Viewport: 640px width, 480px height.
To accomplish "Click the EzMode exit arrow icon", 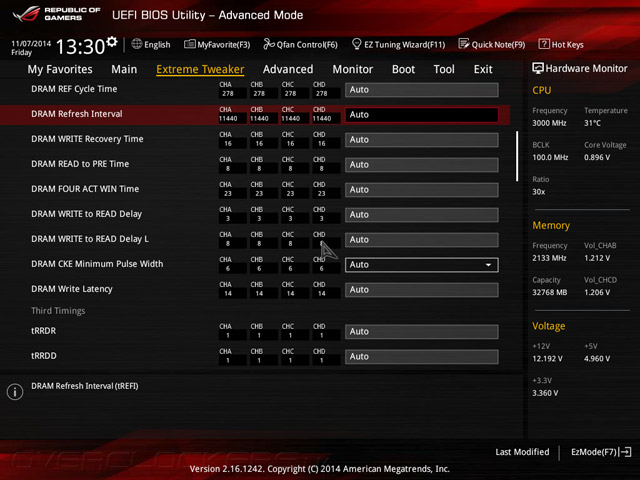I will [x=626, y=452].
